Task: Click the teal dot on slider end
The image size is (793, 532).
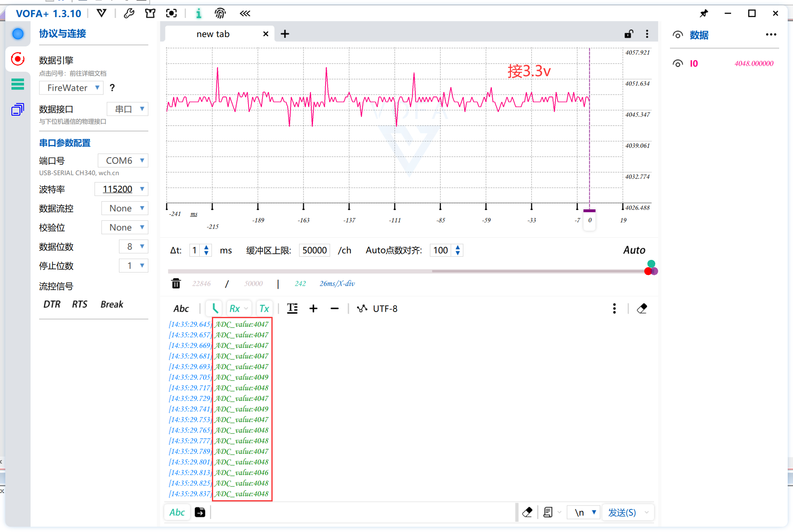Action: [x=651, y=264]
